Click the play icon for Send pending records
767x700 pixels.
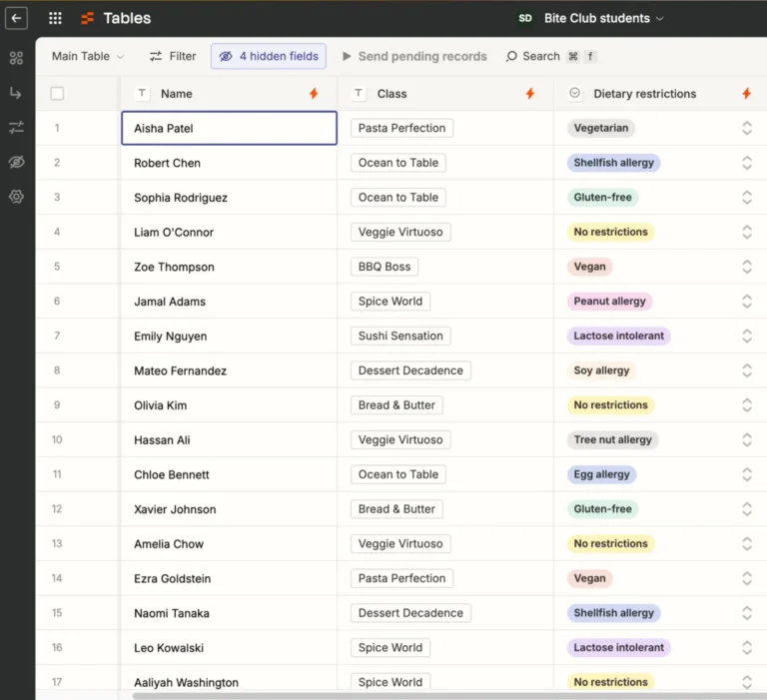[347, 56]
